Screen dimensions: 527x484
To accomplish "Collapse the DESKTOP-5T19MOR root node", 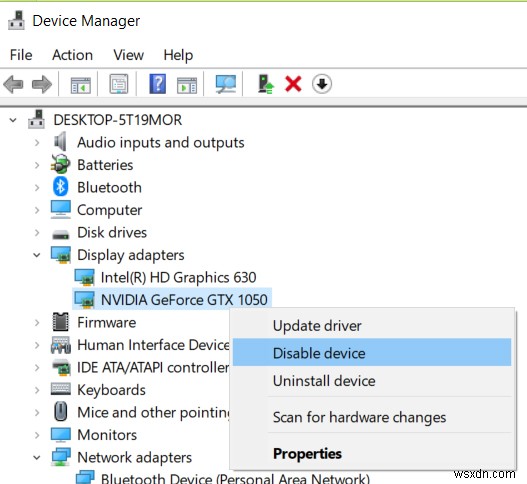I will [13, 120].
